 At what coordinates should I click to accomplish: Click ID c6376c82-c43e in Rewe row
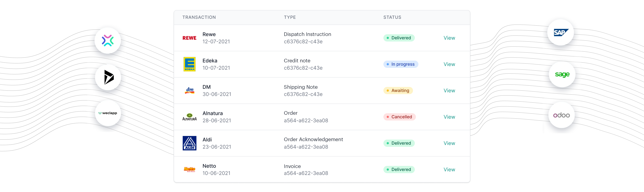pyautogui.click(x=303, y=42)
